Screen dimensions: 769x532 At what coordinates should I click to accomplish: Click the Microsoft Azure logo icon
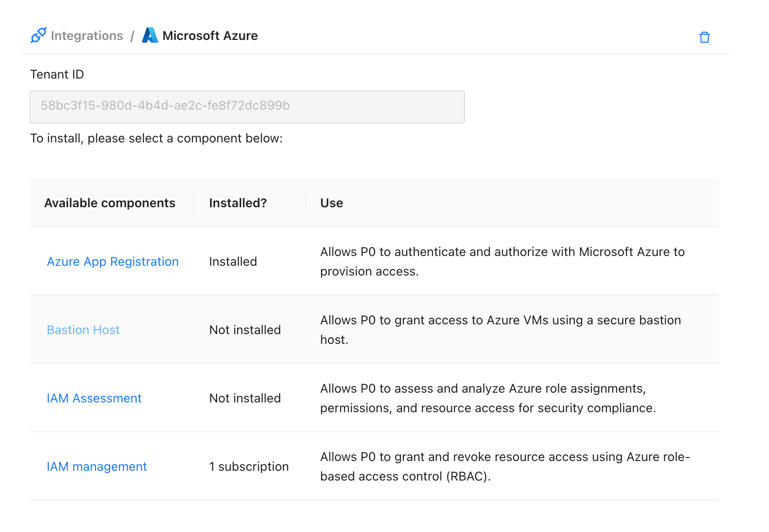pyautogui.click(x=150, y=35)
